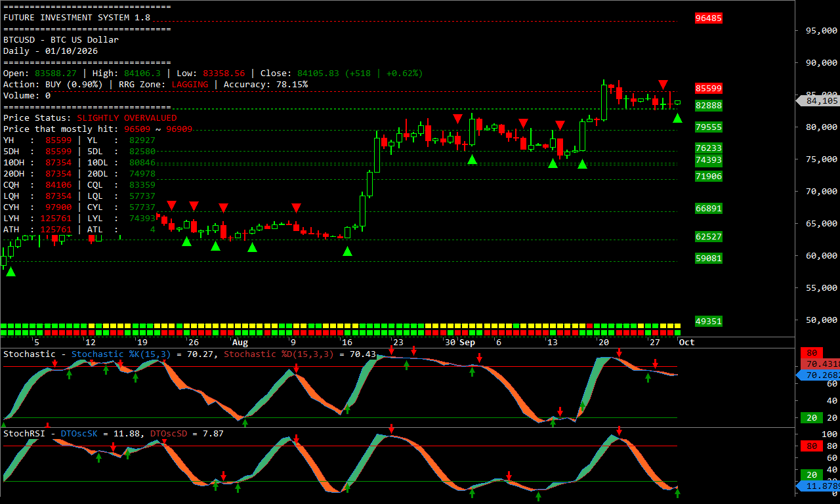The width and height of the screenshot is (840, 504).
Task: Select the red sell triangle above the Aug 30 candles
Action: (457, 118)
